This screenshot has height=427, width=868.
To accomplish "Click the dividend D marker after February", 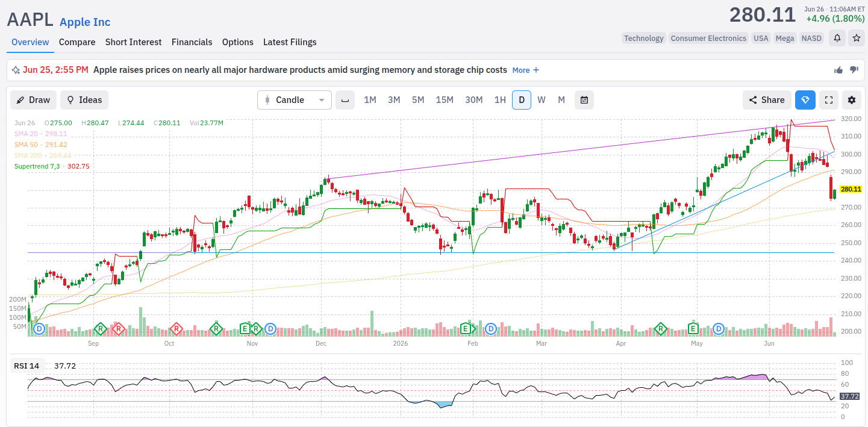I will 491,329.
